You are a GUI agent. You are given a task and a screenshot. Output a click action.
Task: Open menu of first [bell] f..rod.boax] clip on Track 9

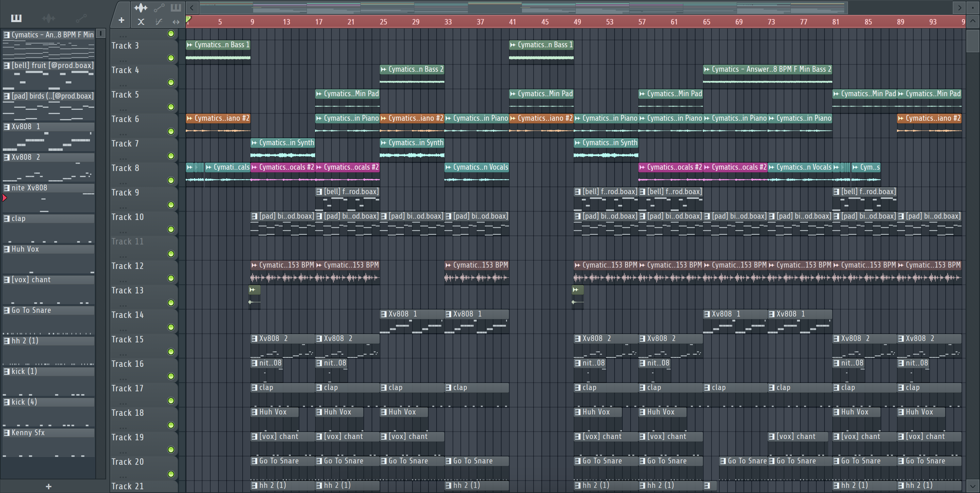319,191
